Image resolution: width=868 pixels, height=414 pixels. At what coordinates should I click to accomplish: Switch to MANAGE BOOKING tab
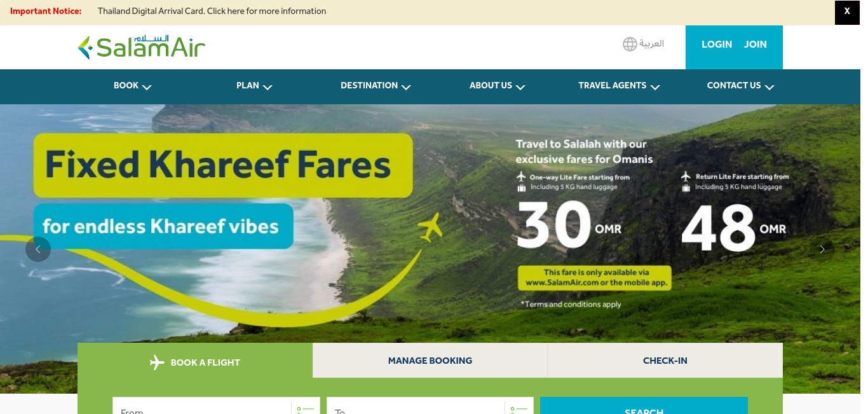(430, 361)
